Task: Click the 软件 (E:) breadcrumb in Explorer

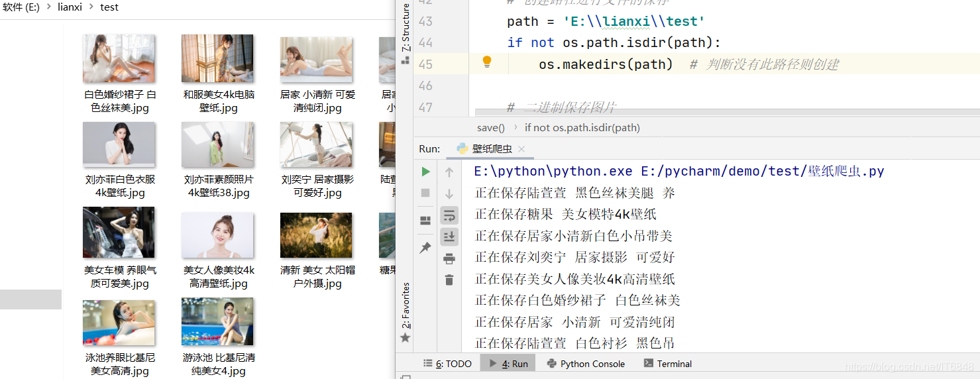Action: pos(22,7)
